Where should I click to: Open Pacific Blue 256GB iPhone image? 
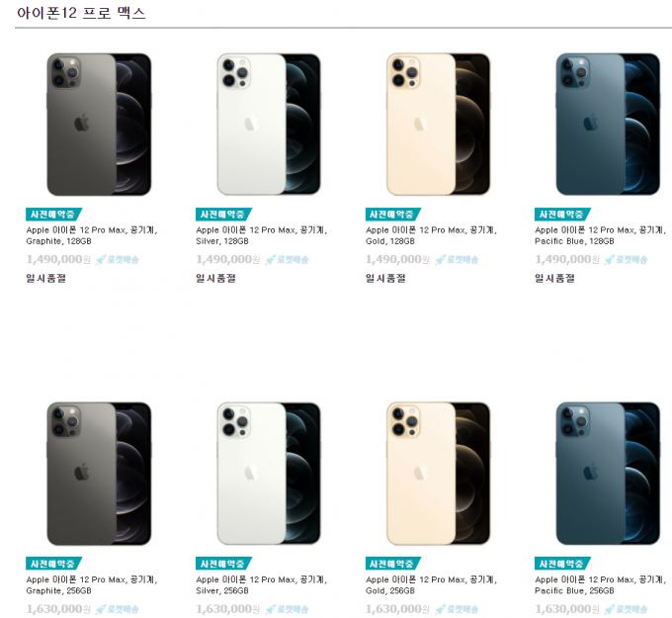pos(608,474)
